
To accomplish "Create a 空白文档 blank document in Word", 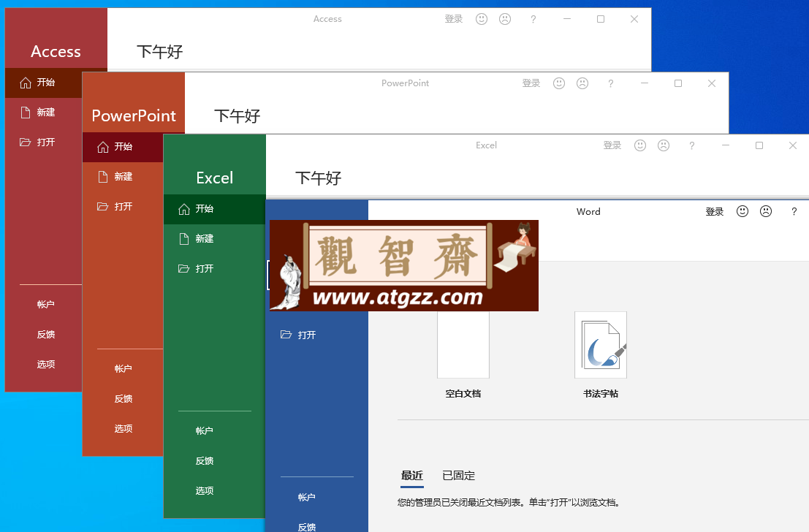I will point(463,355).
